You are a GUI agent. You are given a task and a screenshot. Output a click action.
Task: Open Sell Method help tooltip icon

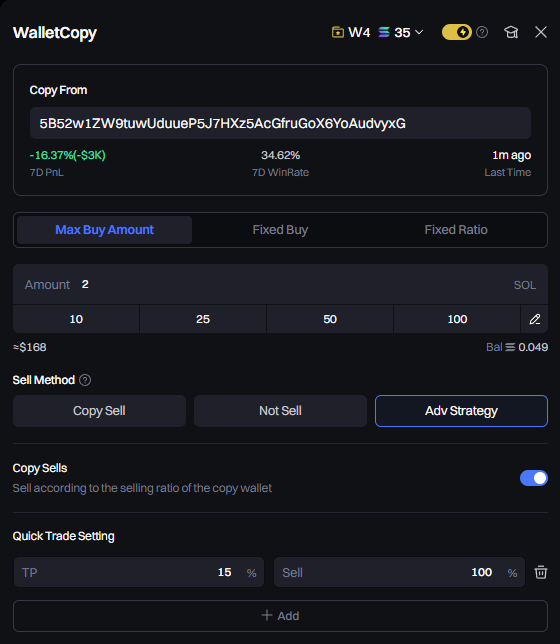coord(85,380)
